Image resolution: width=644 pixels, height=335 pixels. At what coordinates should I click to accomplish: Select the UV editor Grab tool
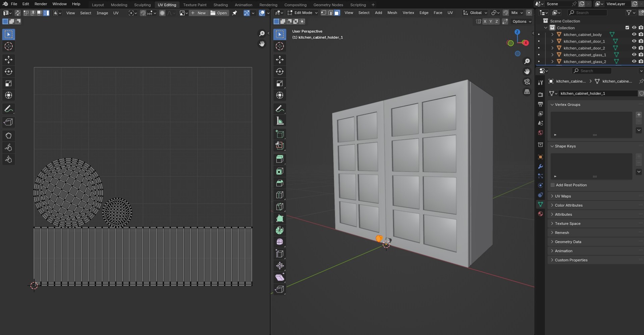(x=9, y=136)
